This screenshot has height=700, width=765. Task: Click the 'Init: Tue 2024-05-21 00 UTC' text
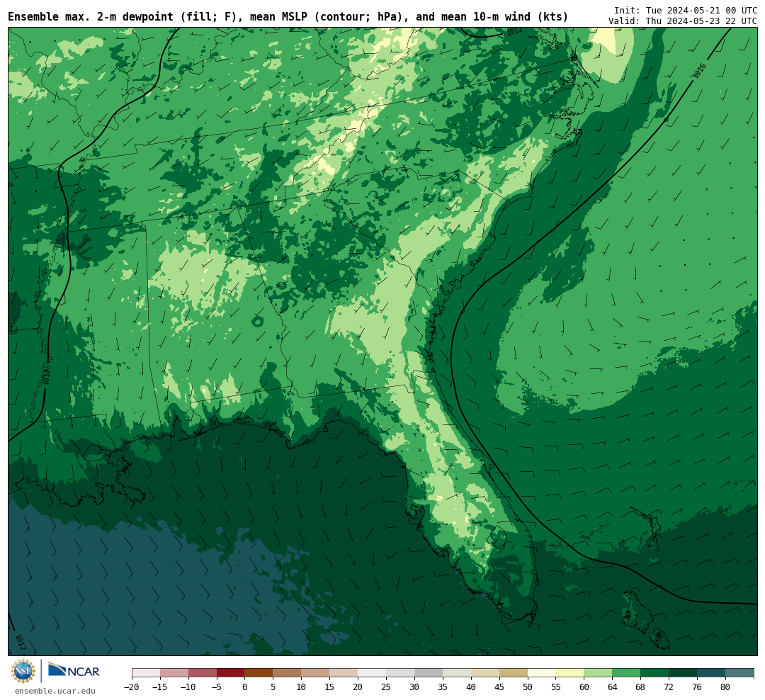pyautogui.click(x=686, y=10)
